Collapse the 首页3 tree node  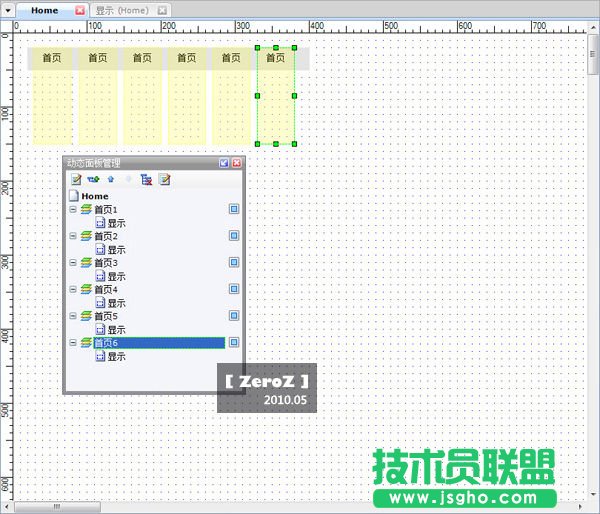pyautogui.click(x=73, y=263)
